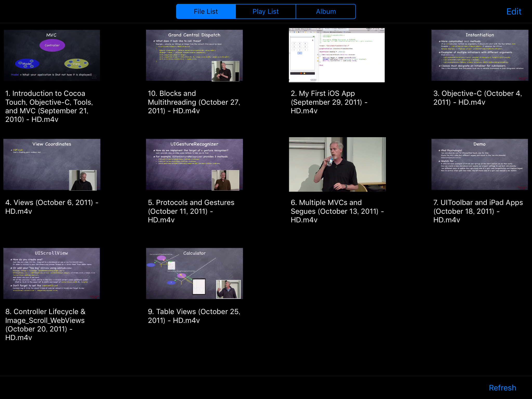
Task: Open View Coordinates video thumbnail
Action: click(52, 164)
